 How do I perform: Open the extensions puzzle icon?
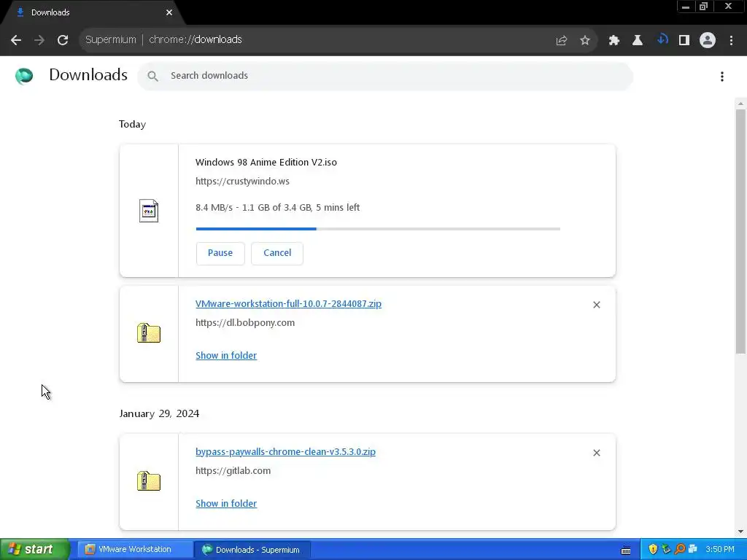[x=614, y=41]
